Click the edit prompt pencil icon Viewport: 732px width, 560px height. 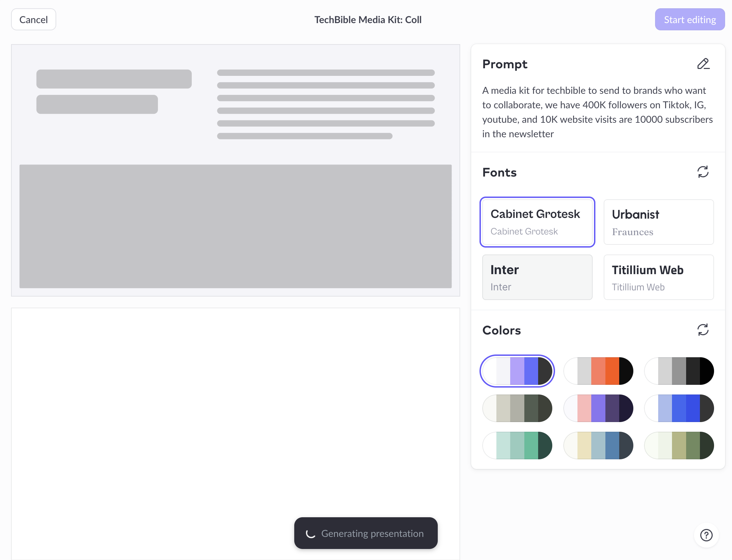(x=703, y=64)
